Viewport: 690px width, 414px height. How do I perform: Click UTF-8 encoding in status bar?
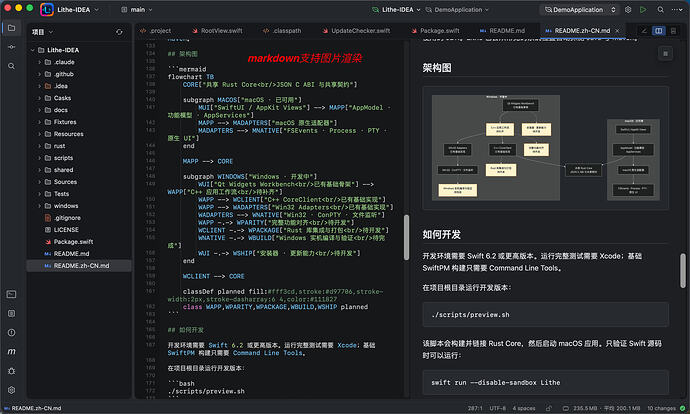pyautogui.click(x=497, y=408)
